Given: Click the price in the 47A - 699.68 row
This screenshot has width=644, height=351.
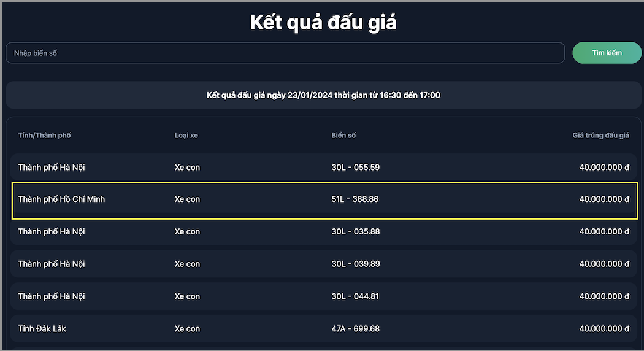Looking at the screenshot, I should 604,329.
